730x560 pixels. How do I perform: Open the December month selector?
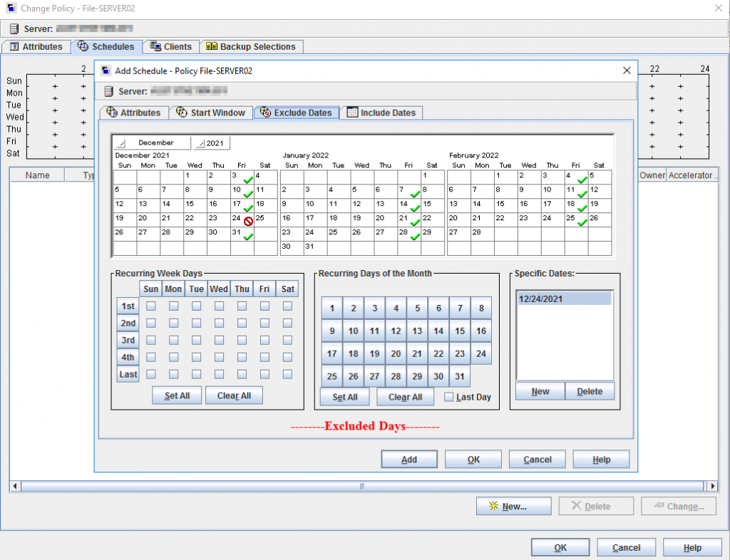click(x=153, y=143)
